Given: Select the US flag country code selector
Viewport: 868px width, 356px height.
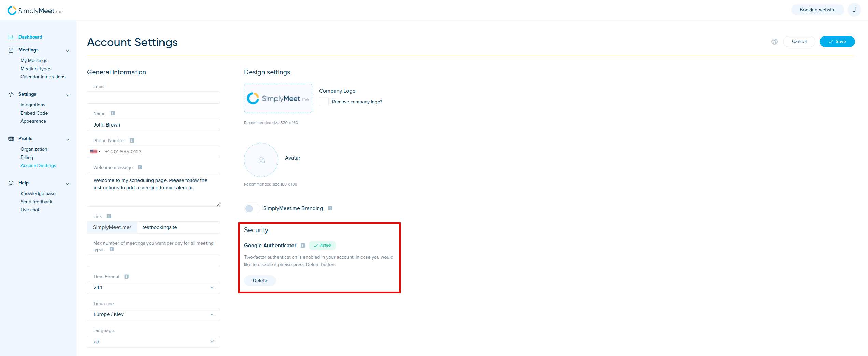Looking at the screenshot, I should (x=95, y=152).
